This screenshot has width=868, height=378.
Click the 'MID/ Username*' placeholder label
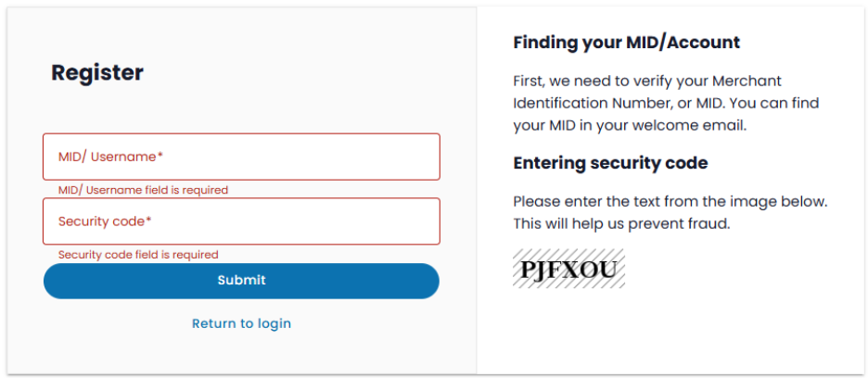pos(110,157)
